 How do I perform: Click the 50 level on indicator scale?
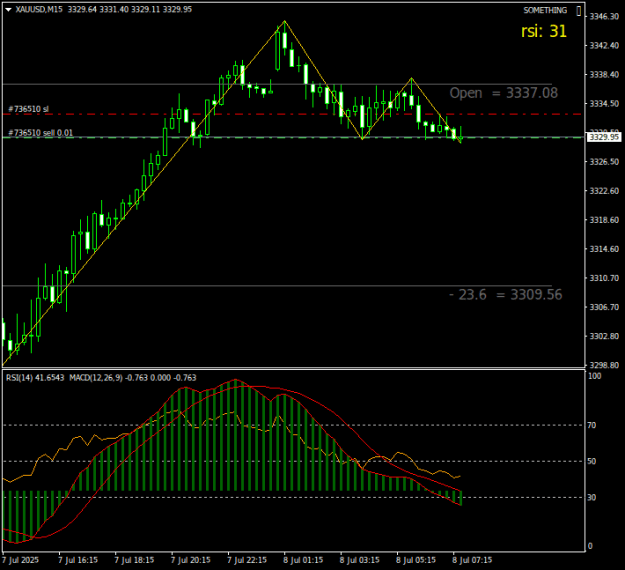pyautogui.click(x=592, y=461)
